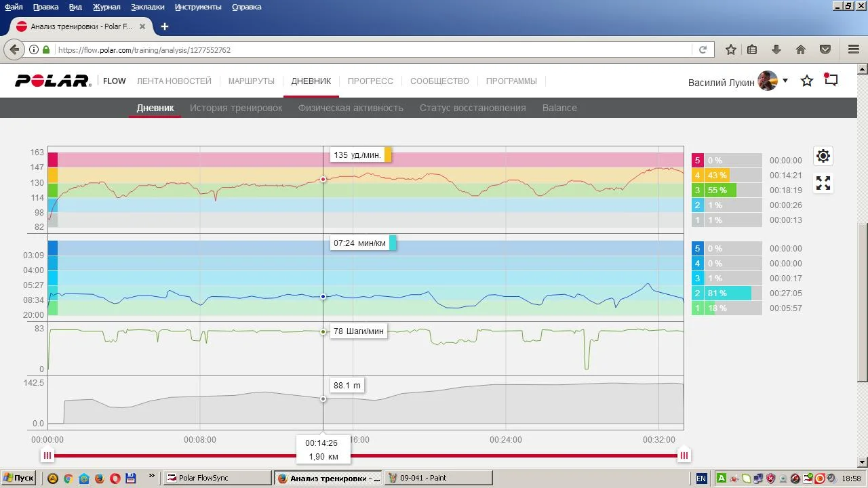Grab the right timeline range handle

[684, 455]
